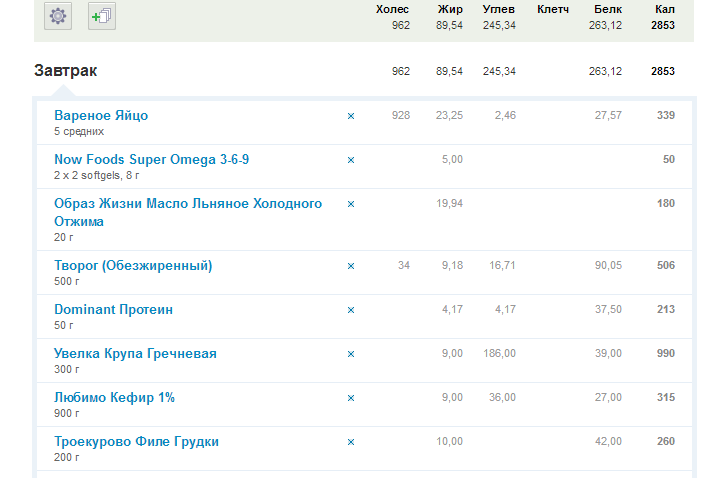Click the Кал column header

tap(664, 9)
